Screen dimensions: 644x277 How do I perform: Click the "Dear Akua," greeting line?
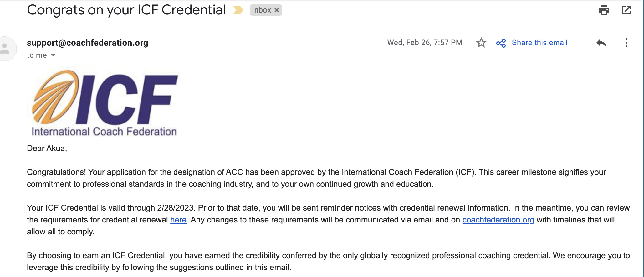[x=47, y=148]
